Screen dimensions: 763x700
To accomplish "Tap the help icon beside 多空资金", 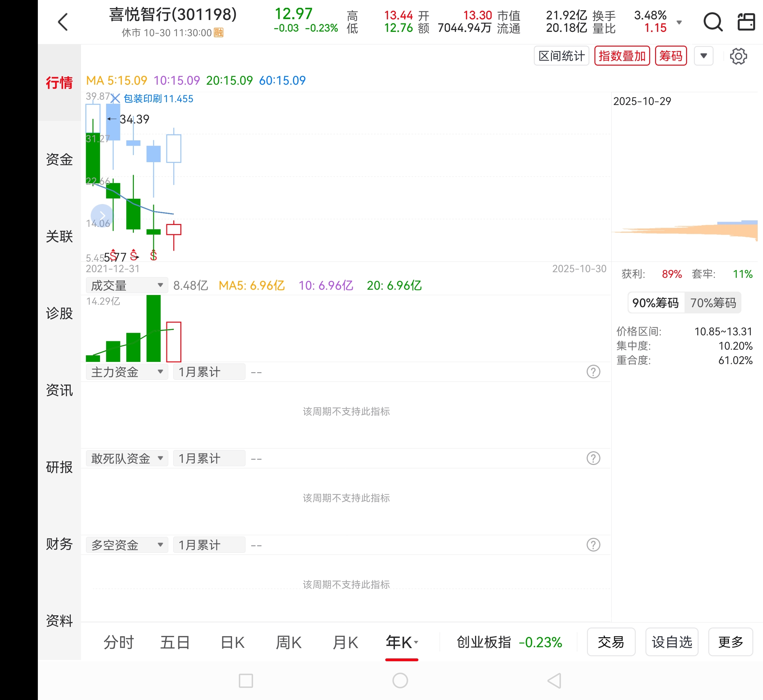I will 593,545.
